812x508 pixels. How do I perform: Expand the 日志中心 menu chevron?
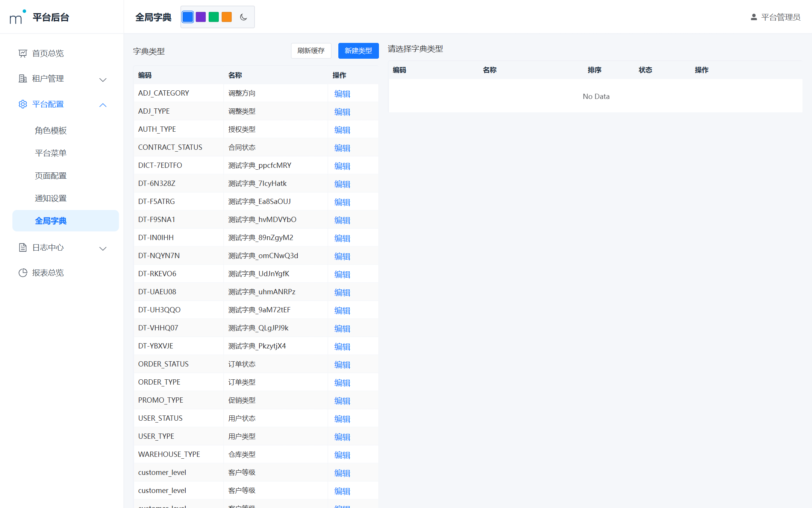103,248
